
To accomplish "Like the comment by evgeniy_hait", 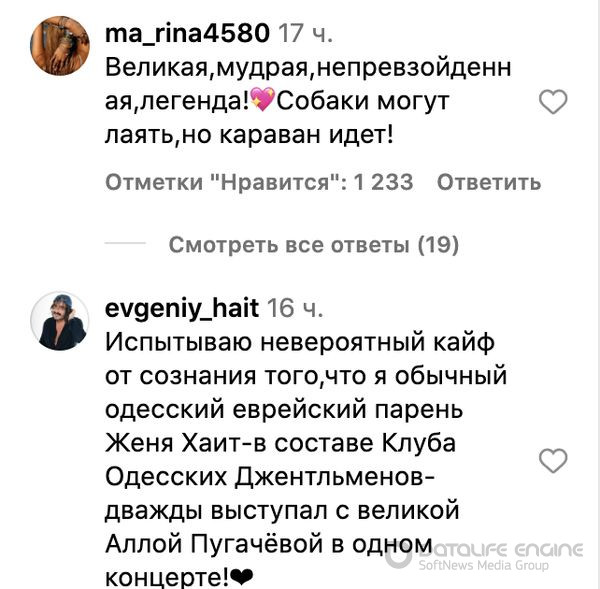I will [553, 460].
